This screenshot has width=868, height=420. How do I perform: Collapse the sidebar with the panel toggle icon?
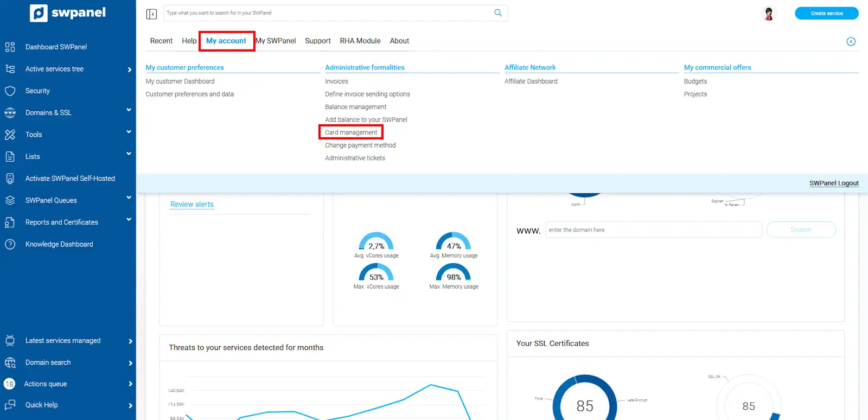pyautogui.click(x=151, y=14)
